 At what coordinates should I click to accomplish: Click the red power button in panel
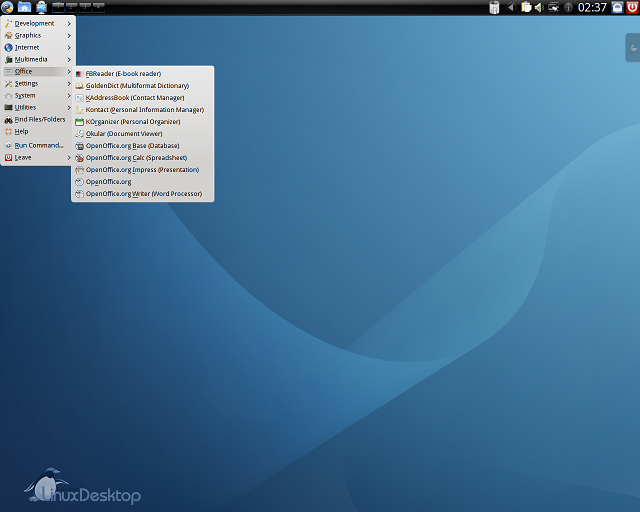pyautogui.click(x=632, y=7)
